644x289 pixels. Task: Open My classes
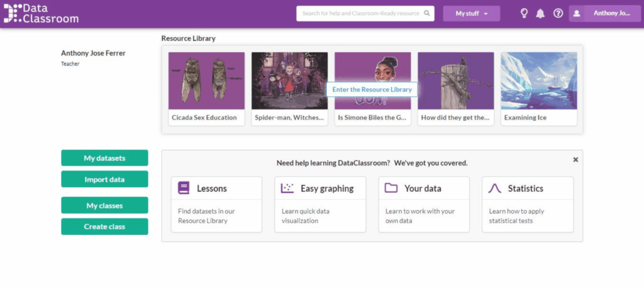point(105,205)
